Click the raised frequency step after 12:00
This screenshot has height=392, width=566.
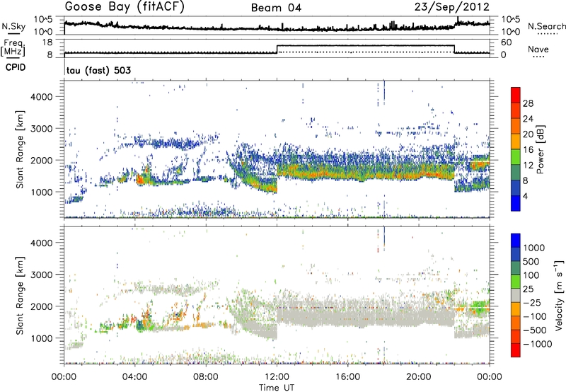pos(365,45)
